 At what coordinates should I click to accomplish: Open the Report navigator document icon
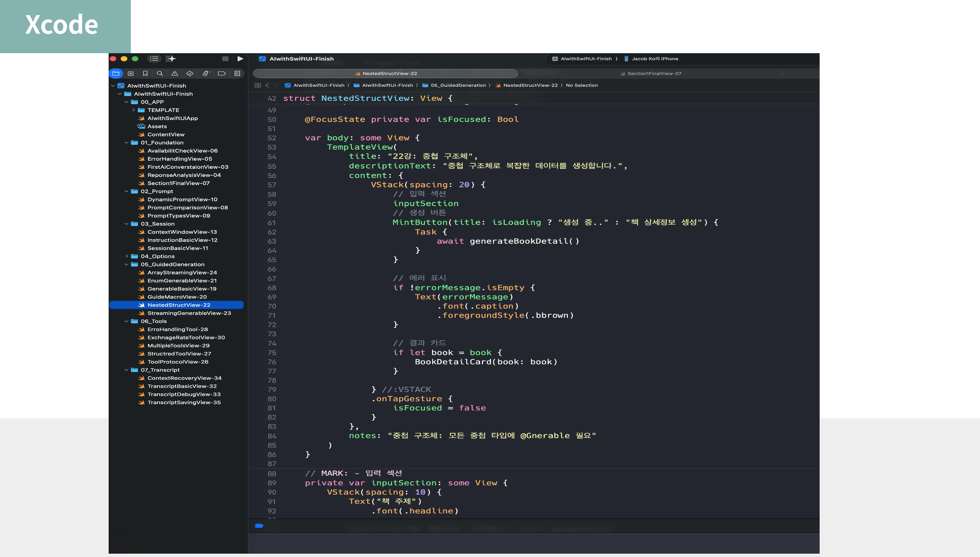tap(237, 74)
